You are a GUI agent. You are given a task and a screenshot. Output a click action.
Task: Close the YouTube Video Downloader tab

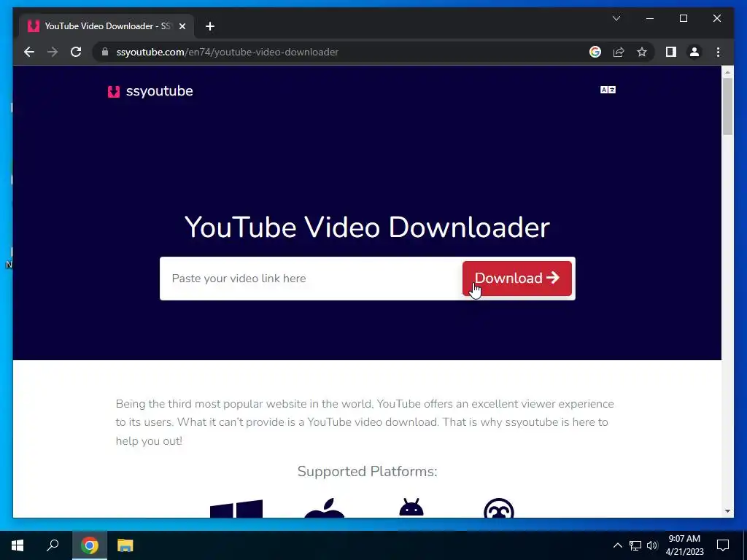[x=182, y=26]
